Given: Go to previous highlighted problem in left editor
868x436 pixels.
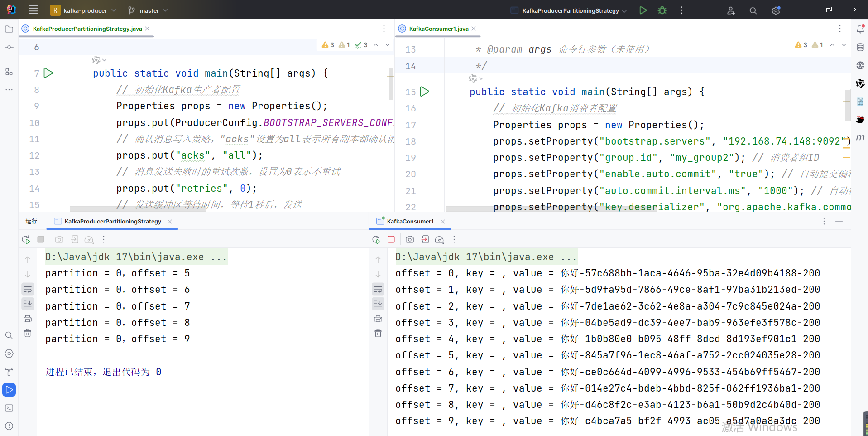Looking at the screenshot, I should pos(376,45).
